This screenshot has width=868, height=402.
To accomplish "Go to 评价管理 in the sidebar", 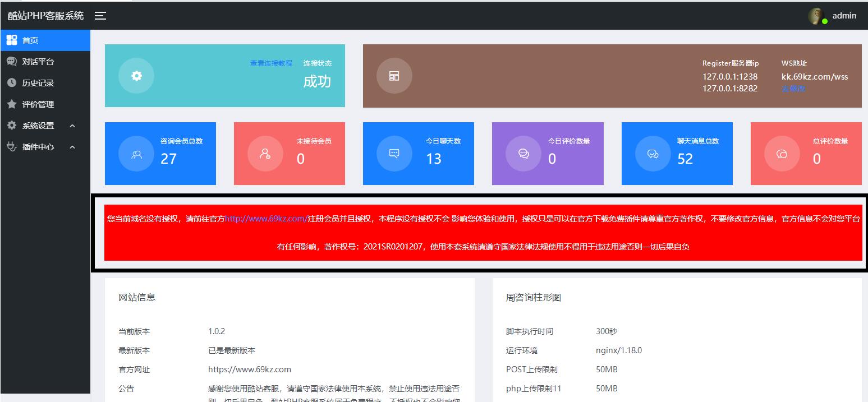I will pyautogui.click(x=38, y=104).
